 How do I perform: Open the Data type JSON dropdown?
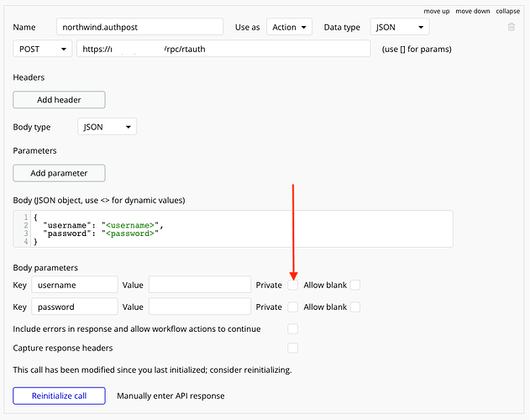(x=400, y=27)
